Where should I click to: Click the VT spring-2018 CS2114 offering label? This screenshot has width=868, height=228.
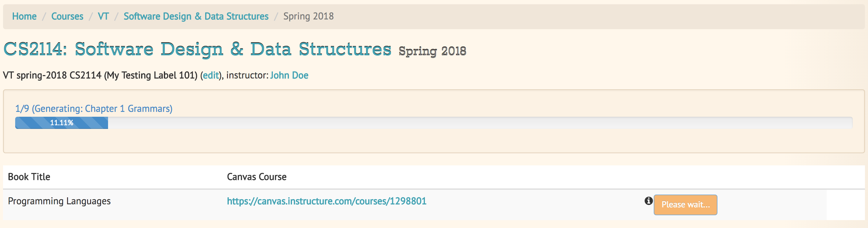click(x=100, y=75)
